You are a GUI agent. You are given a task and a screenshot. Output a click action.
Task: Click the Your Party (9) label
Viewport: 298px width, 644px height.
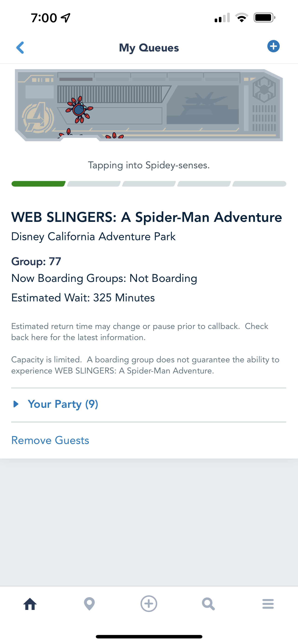[63, 404]
